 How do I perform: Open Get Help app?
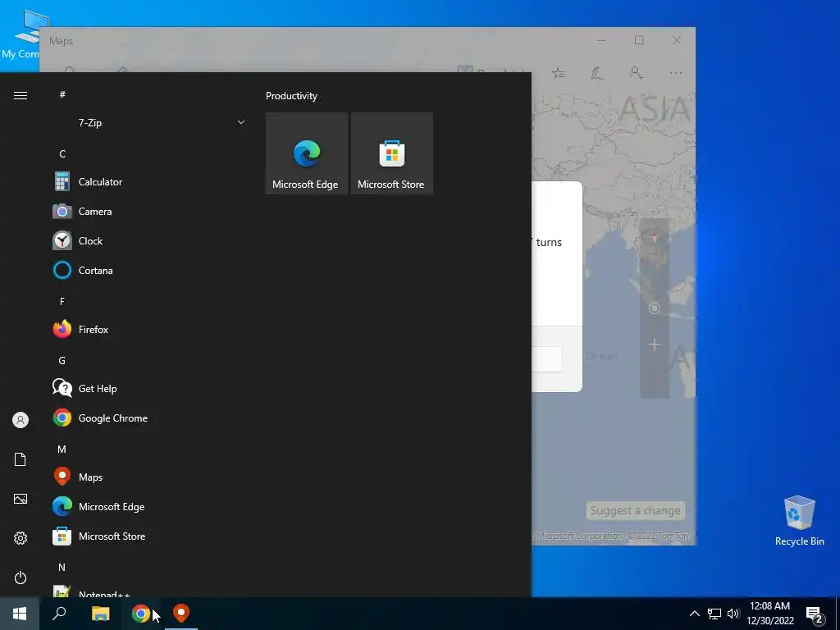(150, 388)
